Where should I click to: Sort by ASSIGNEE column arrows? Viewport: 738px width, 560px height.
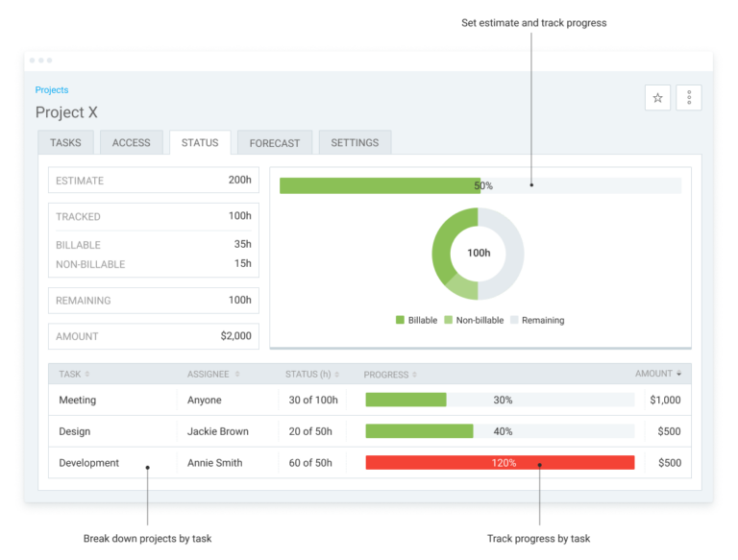point(237,374)
